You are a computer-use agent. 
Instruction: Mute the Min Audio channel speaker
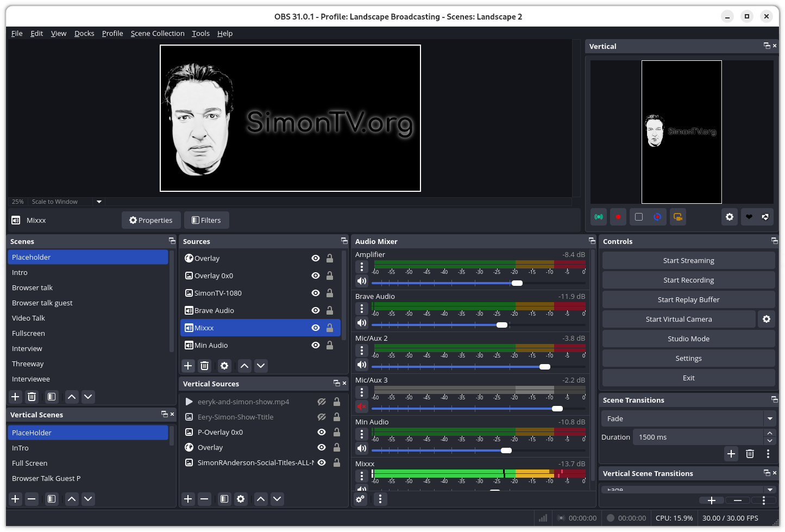(362, 448)
